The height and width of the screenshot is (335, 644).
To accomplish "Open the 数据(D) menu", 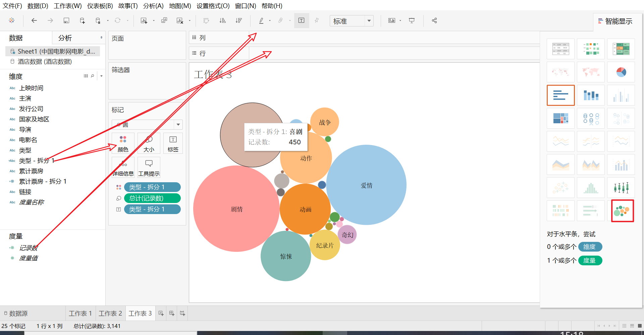I will [x=38, y=6].
